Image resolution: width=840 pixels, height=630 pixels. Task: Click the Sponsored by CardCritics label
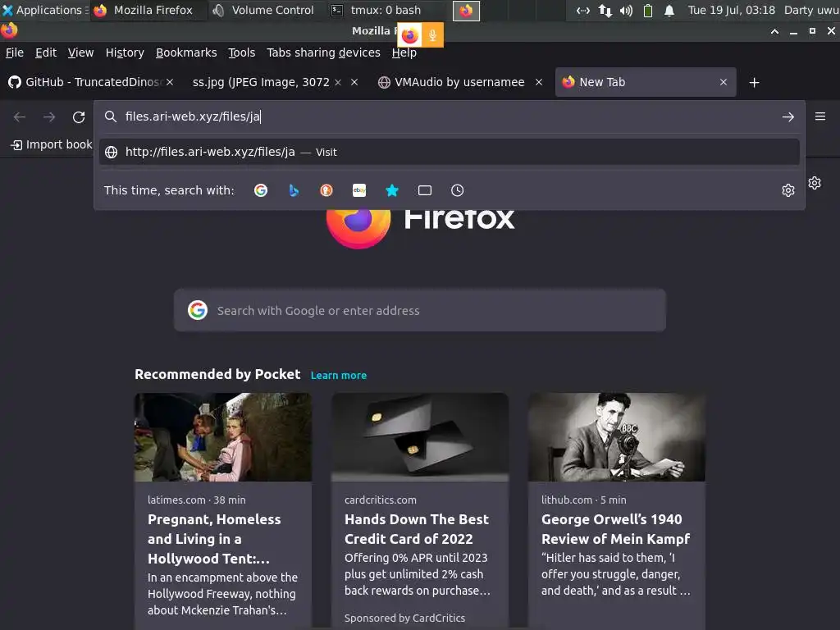(404, 618)
